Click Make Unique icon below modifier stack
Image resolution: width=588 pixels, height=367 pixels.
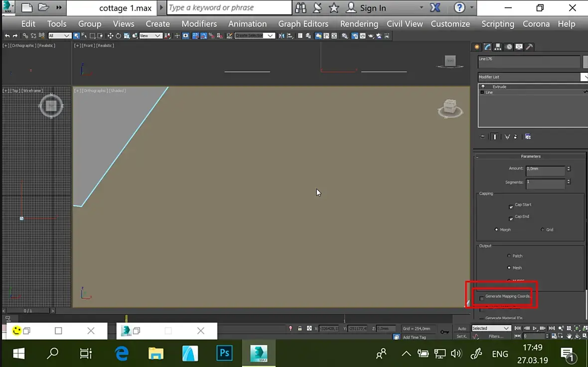tap(507, 137)
